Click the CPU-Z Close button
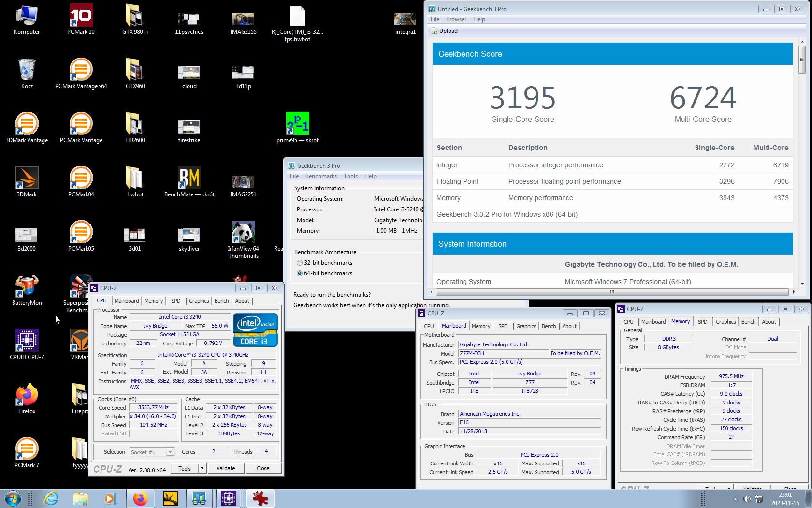Screen dimensions: 812x508 pos(263,468)
